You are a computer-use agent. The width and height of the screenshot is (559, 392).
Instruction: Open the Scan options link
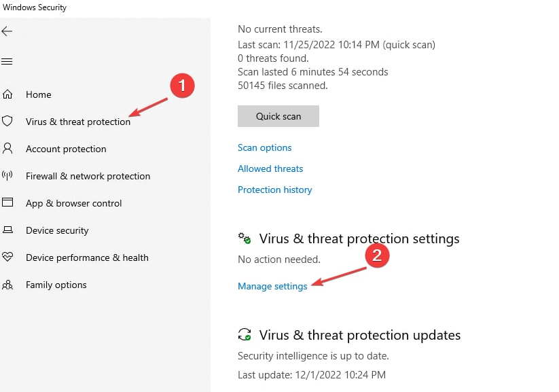[x=264, y=147]
